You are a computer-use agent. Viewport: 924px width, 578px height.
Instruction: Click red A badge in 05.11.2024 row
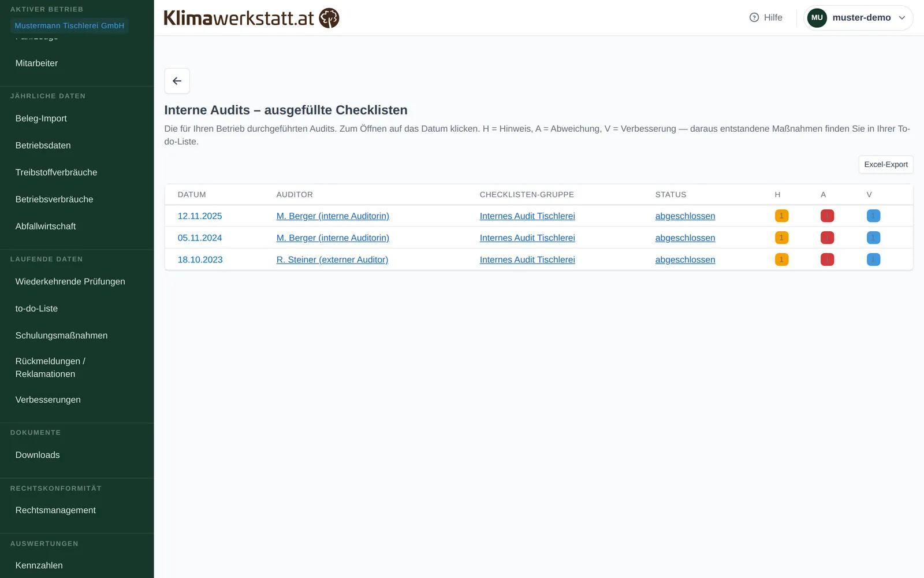pyautogui.click(x=827, y=238)
